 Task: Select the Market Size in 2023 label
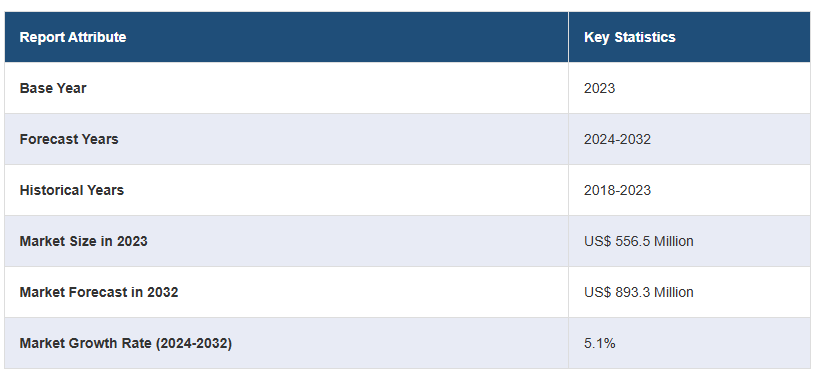(84, 241)
